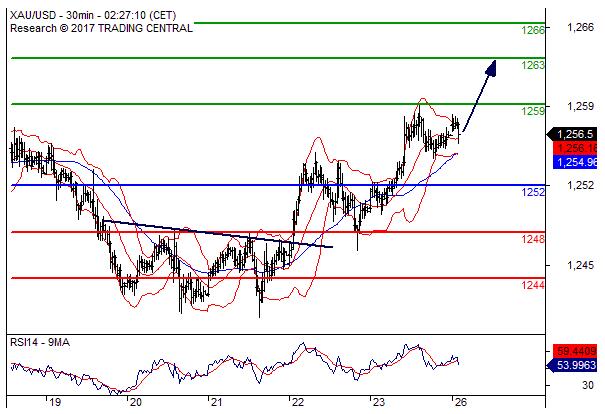This screenshot has height=414, width=605.
Task: Click the green 1263 resistance label
Action: 533,65
